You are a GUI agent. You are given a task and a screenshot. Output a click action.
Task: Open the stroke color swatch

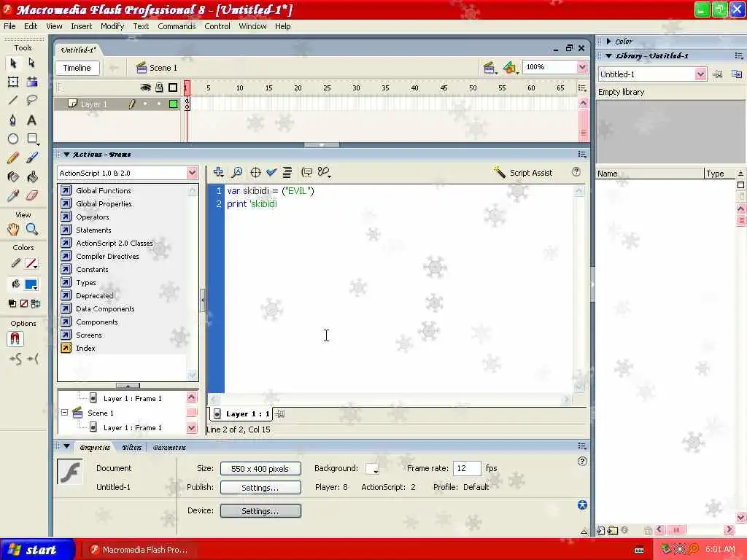click(31, 263)
